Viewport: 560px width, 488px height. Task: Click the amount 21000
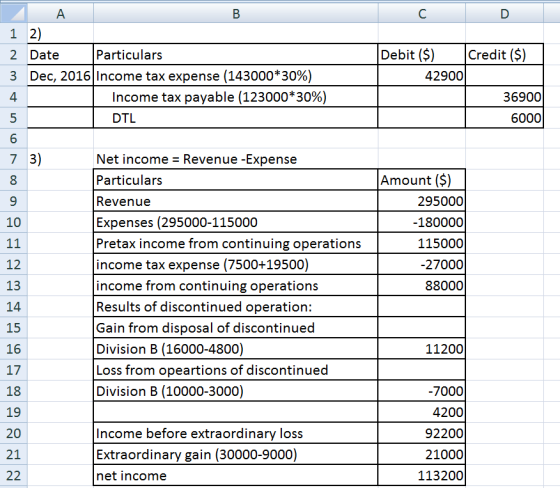(422, 454)
